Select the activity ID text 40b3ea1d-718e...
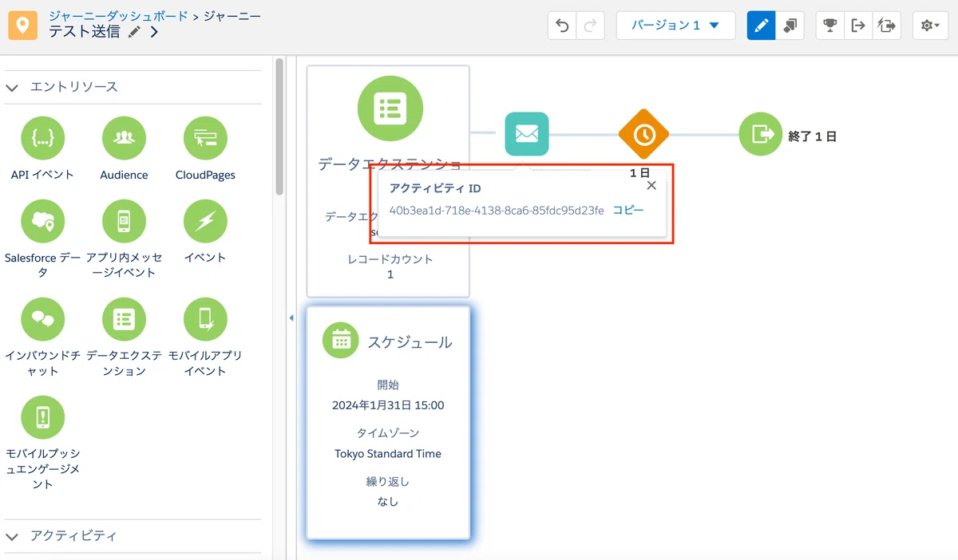Image resolution: width=958 pixels, height=560 pixels. pyautogui.click(x=497, y=210)
